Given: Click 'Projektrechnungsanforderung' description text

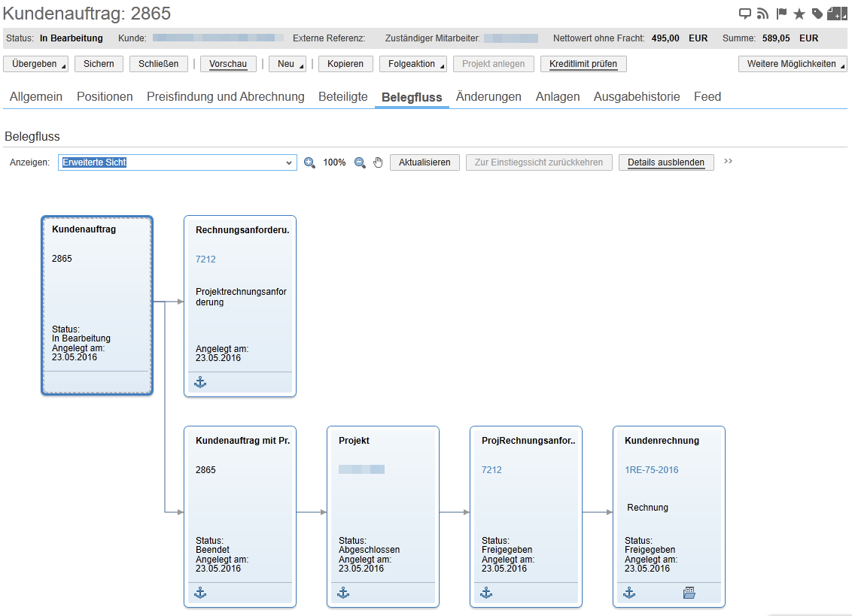Looking at the screenshot, I should pyautogui.click(x=242, y=296).
